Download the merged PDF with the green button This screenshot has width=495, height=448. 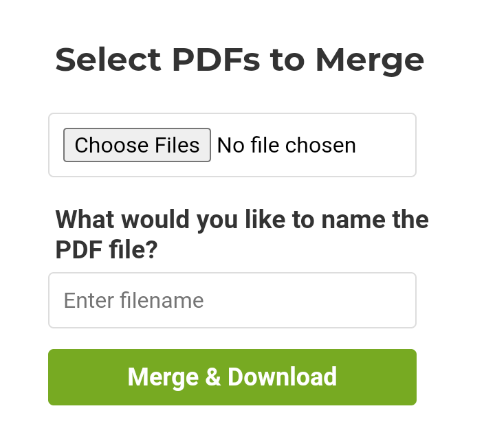232,377
